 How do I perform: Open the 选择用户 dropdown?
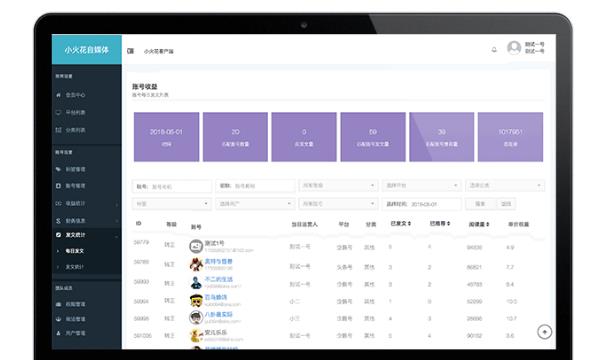pos(255,204)
